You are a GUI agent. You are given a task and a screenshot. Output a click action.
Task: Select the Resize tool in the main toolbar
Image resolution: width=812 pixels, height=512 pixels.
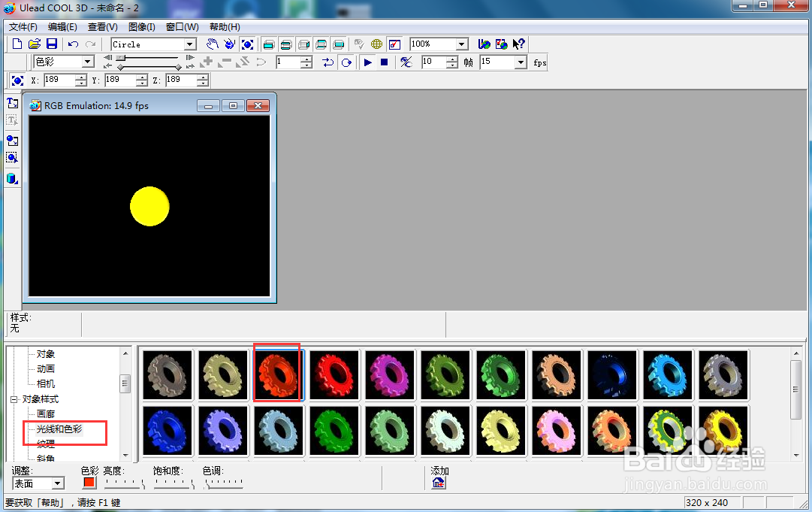click(248, 44)
